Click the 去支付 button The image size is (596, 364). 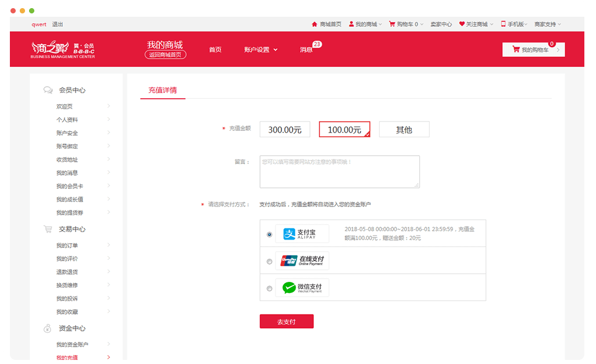pos(287,322)
